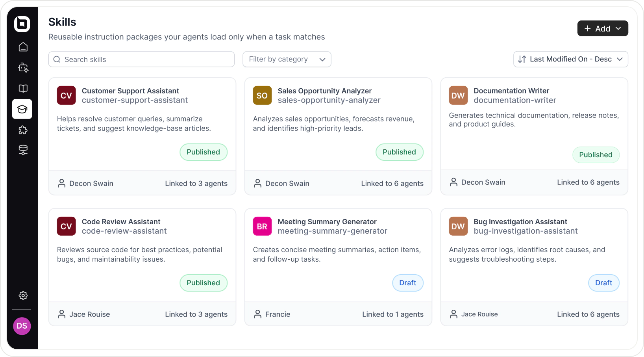644x357 pixels.
Task: Click the SO badge of Sales Opportunity Analyzer
Action: click(x=262, y=95)
